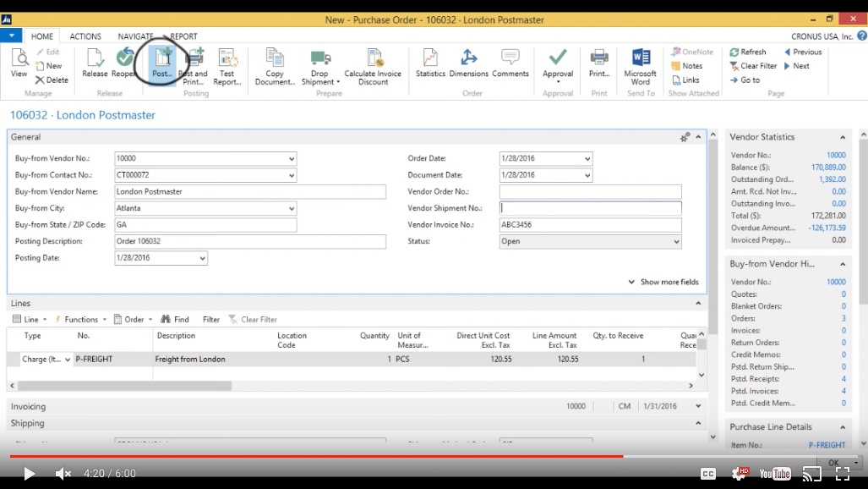This screenshot has width=868, height=489.
Task: Toggle closed captions on video player
Action: click(708, 474)
